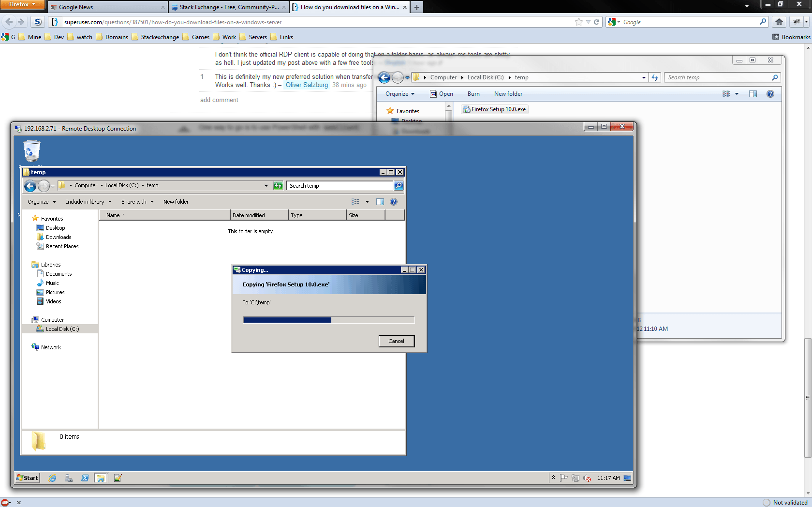The width and height of the screenshot is (812, 507).
Task: Bookmark this page with the star icon
Action: (579, 22)
